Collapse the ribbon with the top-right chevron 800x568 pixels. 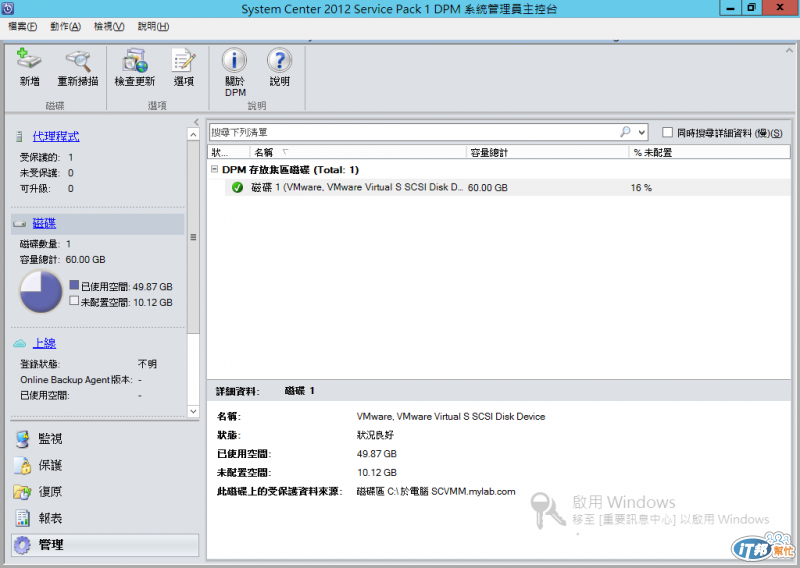pos(789,51)
